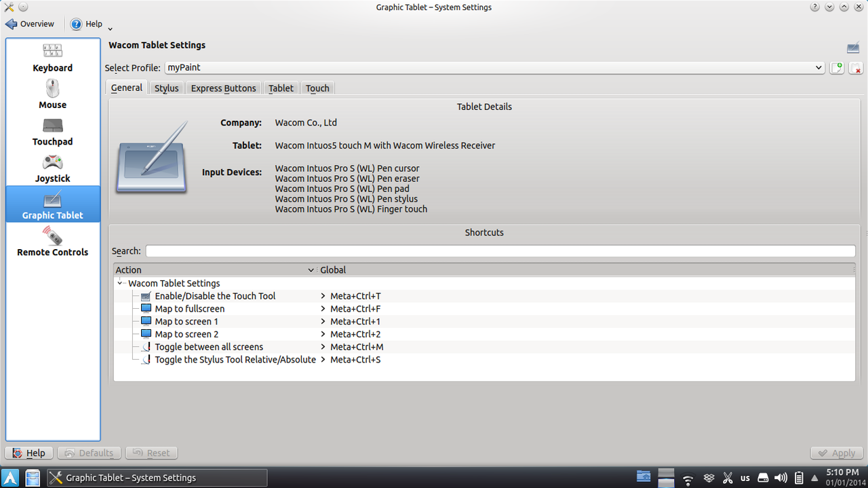Image resolution: width=868 pixels, height=488 pixels.
Task: Delete the current tablet profile
Action: [856, 68]
